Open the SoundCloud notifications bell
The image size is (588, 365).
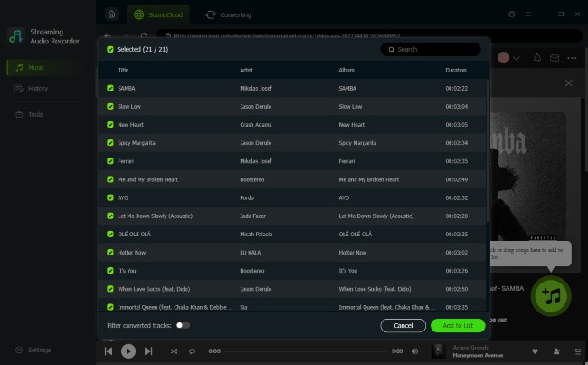pos(537,58)
